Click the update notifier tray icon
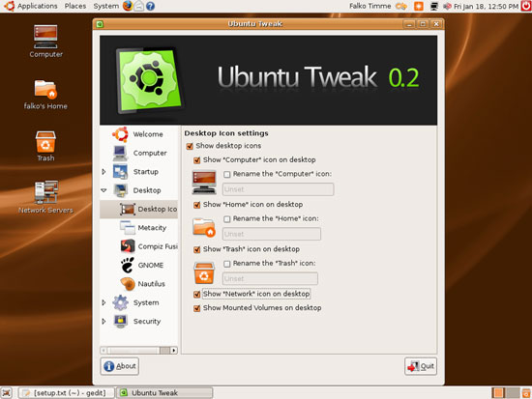The width and height of the screenshot is (532, 399). click(x=419, y=6)
